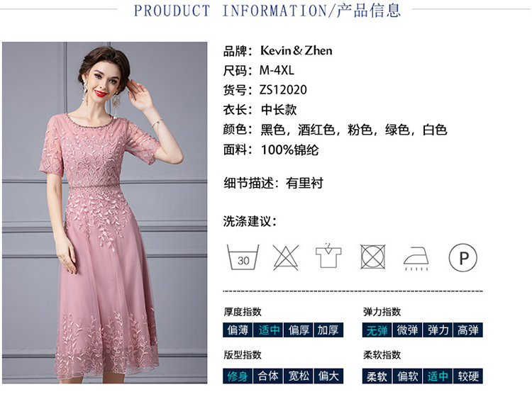Screen dimensions: 532x404
Task: Select the 修身 fit option
Action: point(238,376)
